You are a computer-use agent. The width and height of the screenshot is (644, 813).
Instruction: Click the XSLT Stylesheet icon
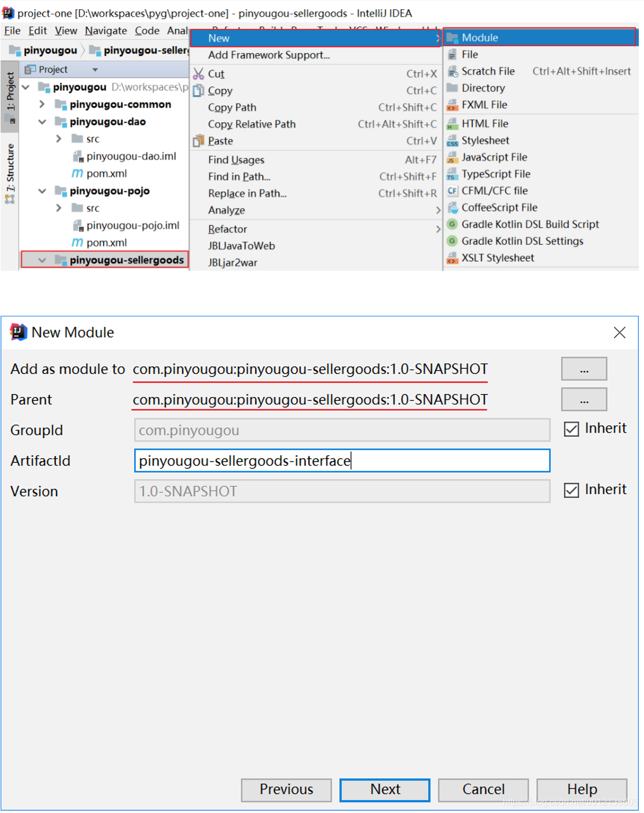[x=452, y=258]
